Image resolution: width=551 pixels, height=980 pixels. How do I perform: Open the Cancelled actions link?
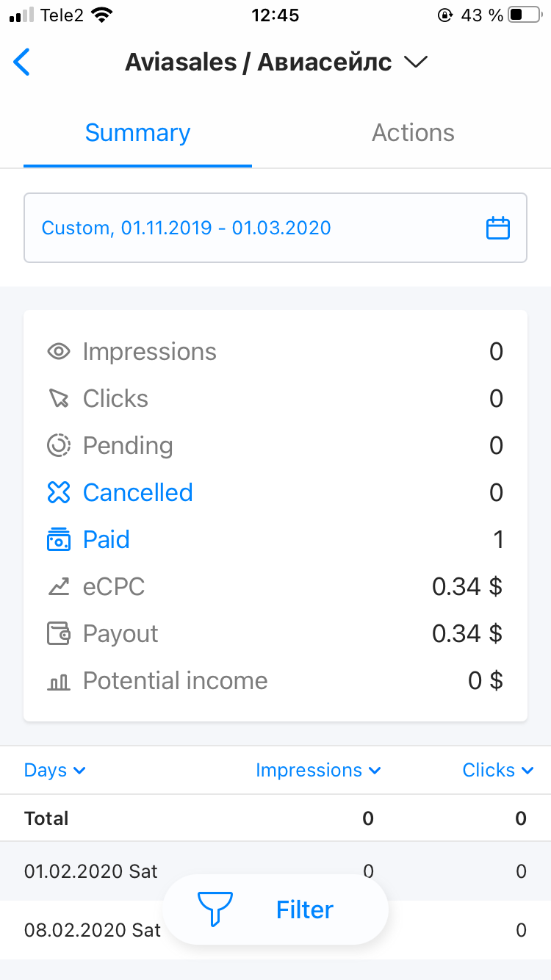137,493
